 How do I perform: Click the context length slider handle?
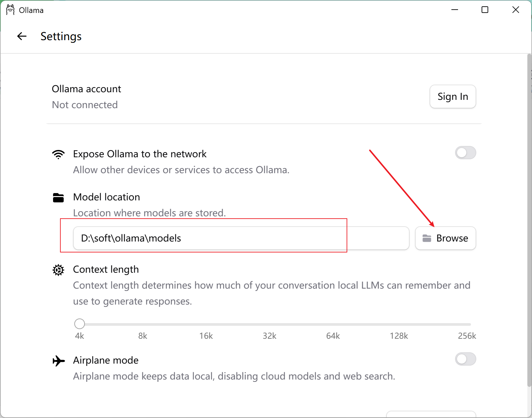coord(80,324)
